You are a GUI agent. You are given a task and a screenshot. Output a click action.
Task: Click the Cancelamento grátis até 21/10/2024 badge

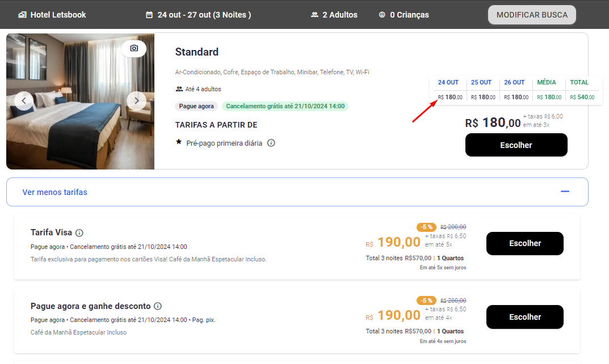[x=285, y=107]
